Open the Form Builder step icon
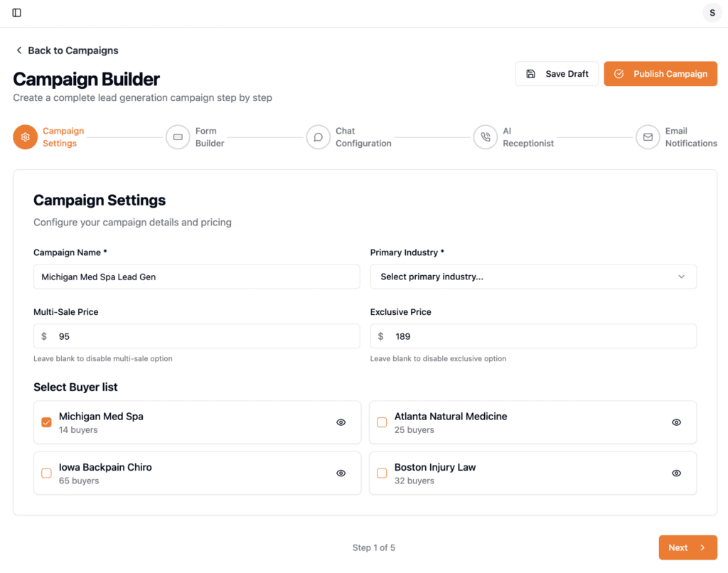The height and width of the screenshot is (573, 728). 178,136
